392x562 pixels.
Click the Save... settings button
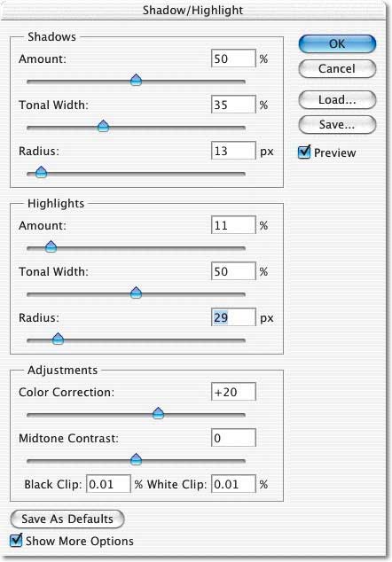click(337, 124)
